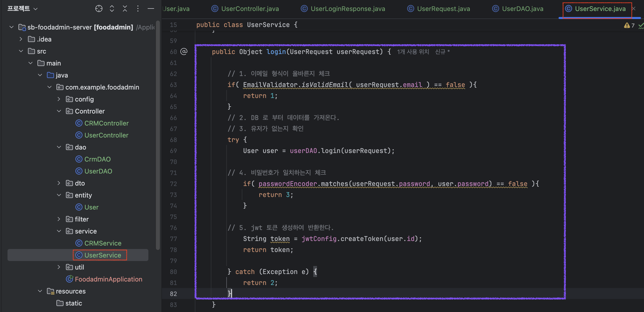Select User entity class in tree

point(87,207)
